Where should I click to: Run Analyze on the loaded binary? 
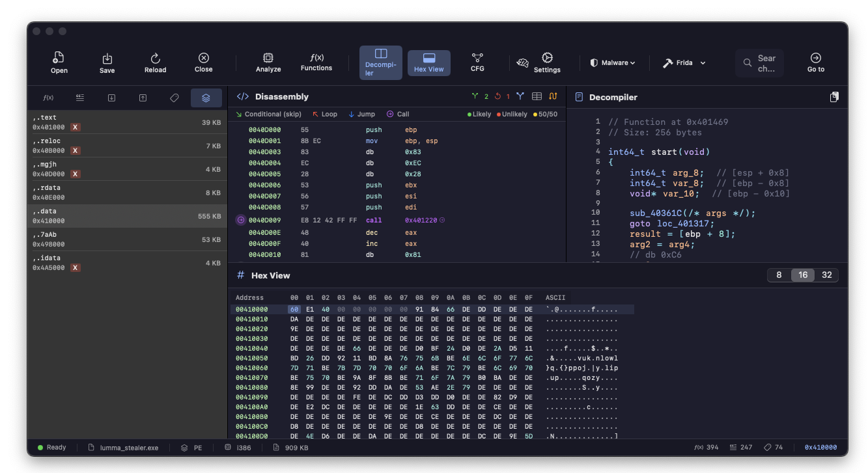pos(268,62)
